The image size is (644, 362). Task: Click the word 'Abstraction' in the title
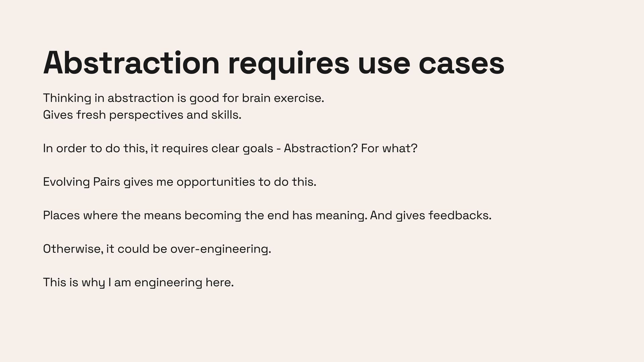click(x=131, y=63)
